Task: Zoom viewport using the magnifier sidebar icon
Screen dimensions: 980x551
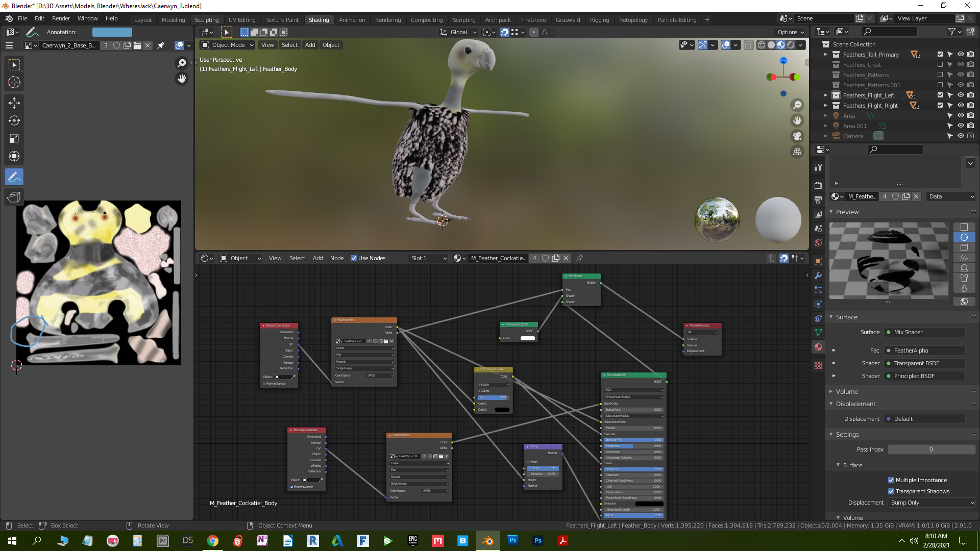Action: [x=797, y=105]
